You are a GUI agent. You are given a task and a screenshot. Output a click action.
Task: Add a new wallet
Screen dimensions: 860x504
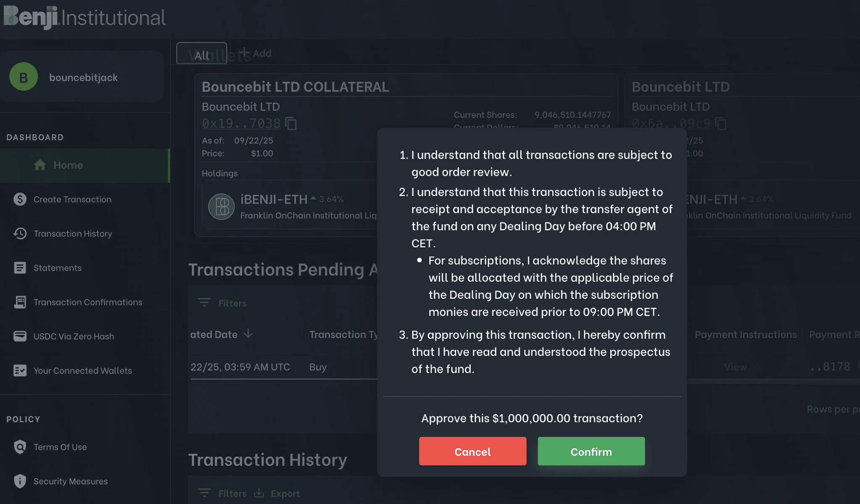[255, 53]
